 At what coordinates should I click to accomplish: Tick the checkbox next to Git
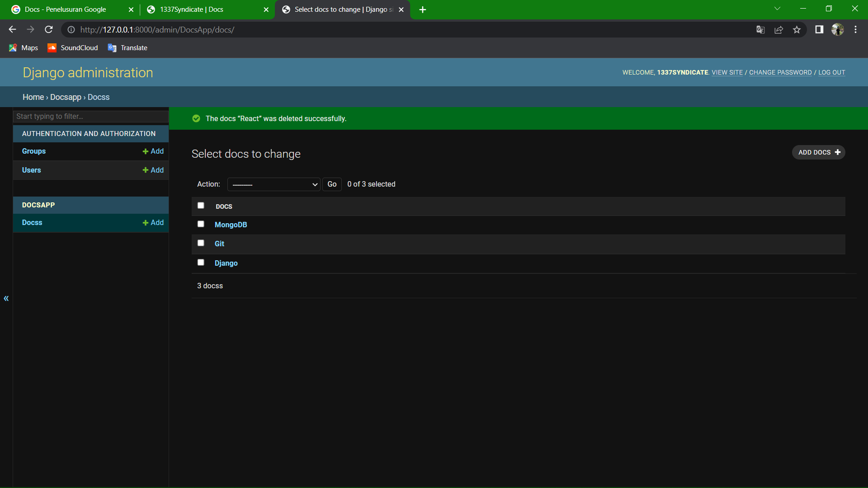click(x=201, y=243)
